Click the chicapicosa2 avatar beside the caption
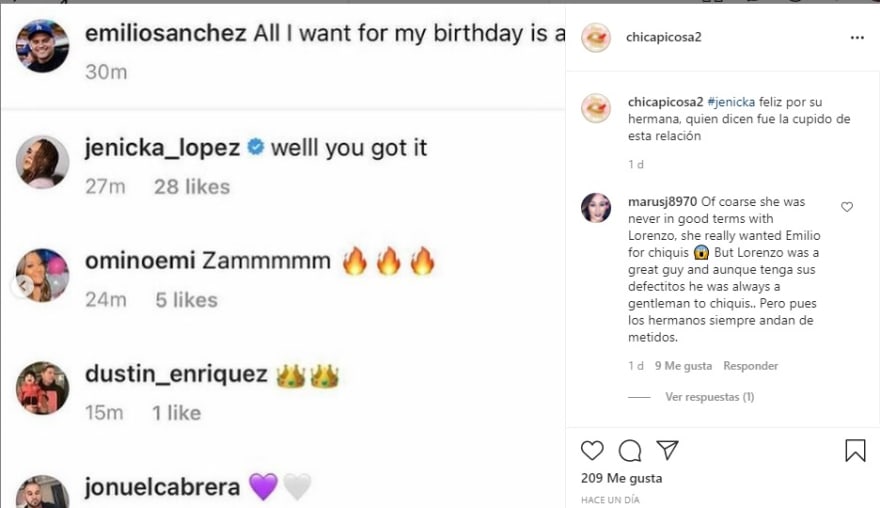This screenshot has width=880, height=508. [x=596, y=108]
